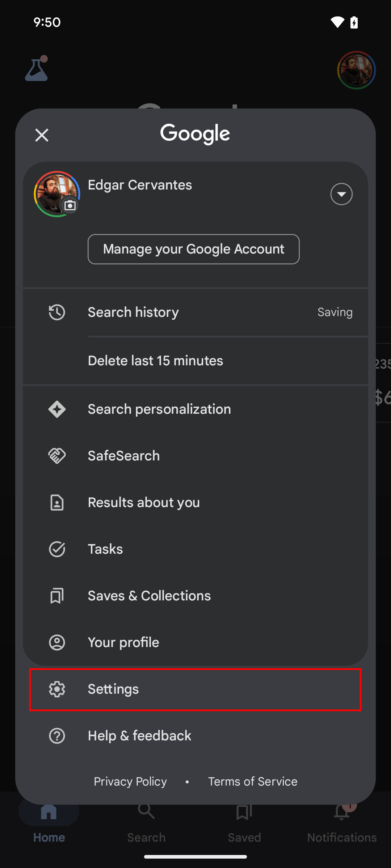Open Saves & Collections bookmark icon
Screen dimensions: 391x868
[x=57, y=596]
